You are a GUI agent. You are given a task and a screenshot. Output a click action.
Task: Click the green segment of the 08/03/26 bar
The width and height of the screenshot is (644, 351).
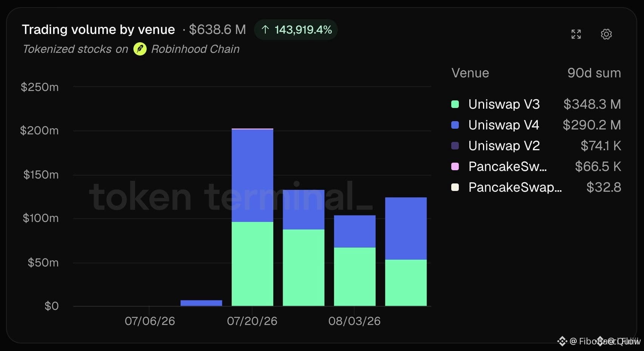click(x=355, y=277)
